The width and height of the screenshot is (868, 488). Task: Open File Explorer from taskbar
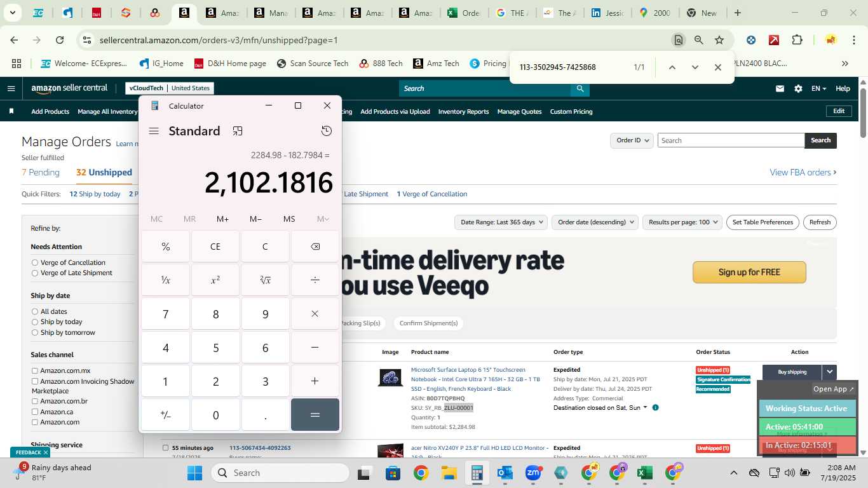click(x=449, y=473)
